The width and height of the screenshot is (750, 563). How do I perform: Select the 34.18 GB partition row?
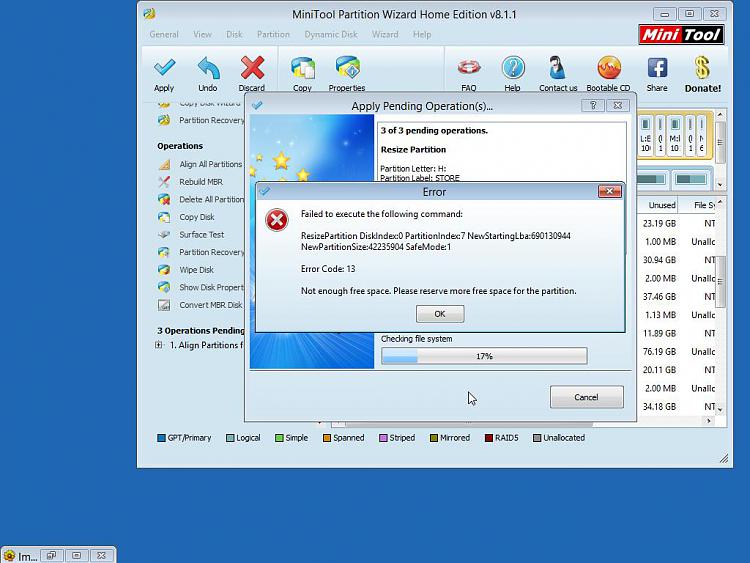click(677, 407)
